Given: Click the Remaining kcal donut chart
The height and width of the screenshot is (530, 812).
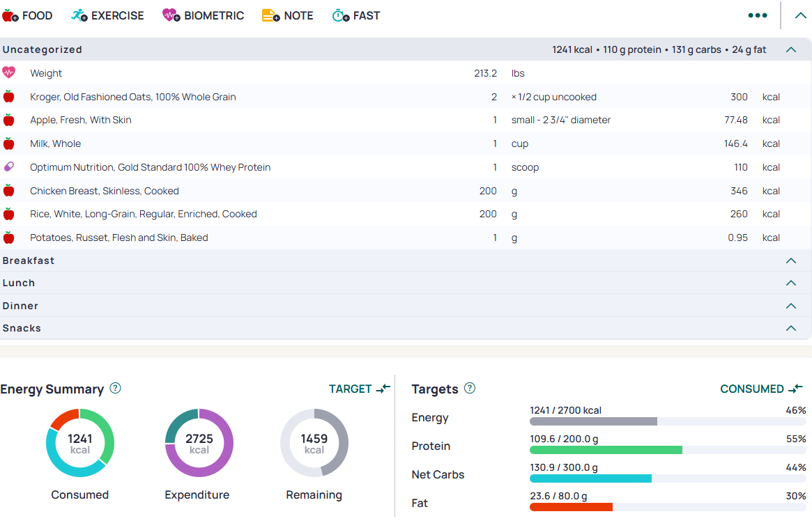Looking at the screenshot, I should coord(314,443).
